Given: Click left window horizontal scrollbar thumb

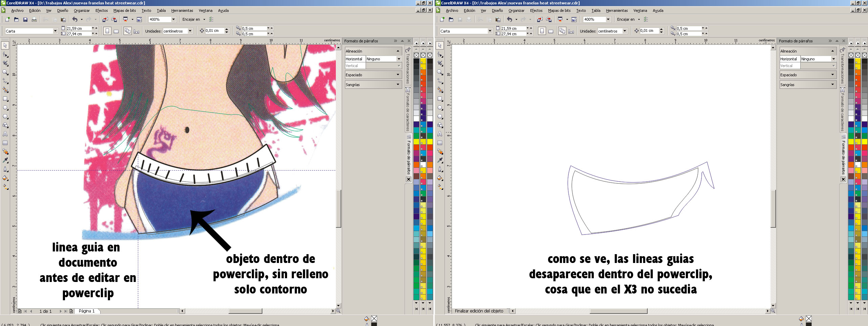Looking at the screenshot, I should coord(245,311).
